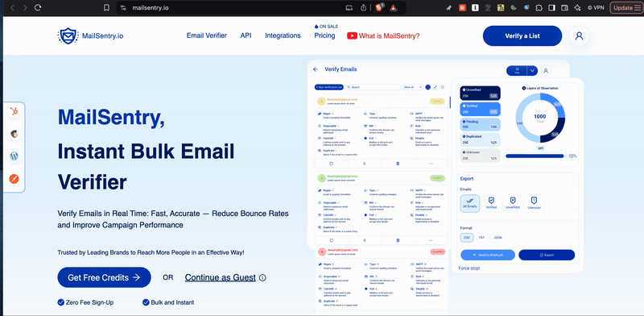
Task: Open the Pricing nav item
Action: point(324,35)
